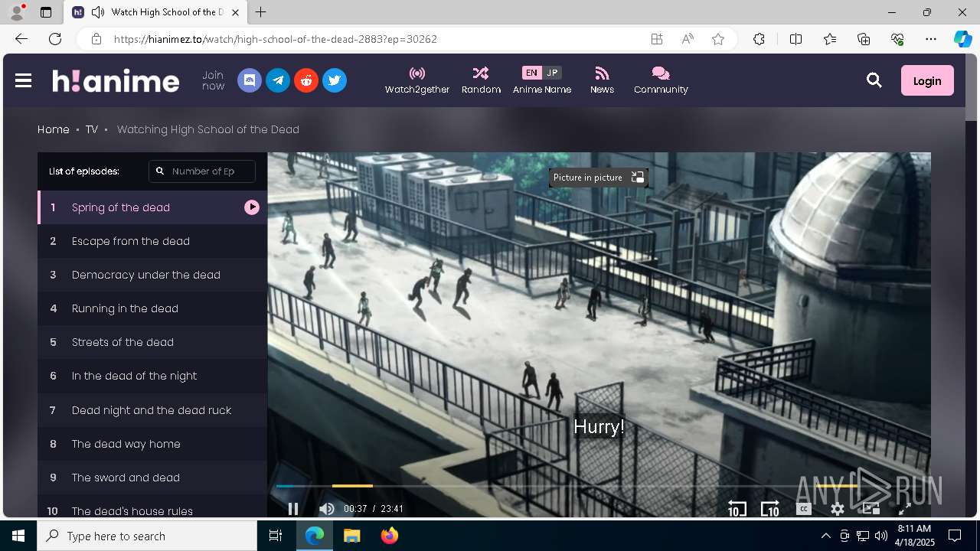Open the Favorites list
Viewport: 980px width, 551px height.
(830, 39)
